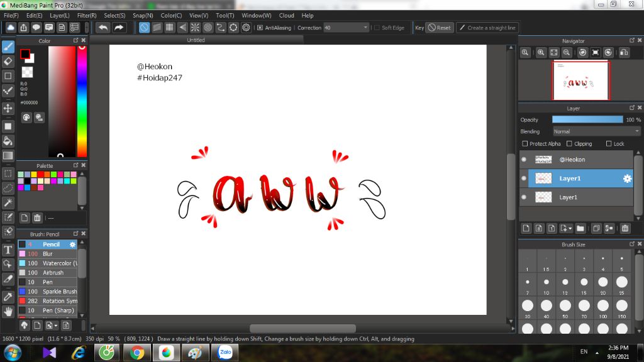Screen dimensions: 644x362
Task: Select the Move tool
Action: [8, 108]
